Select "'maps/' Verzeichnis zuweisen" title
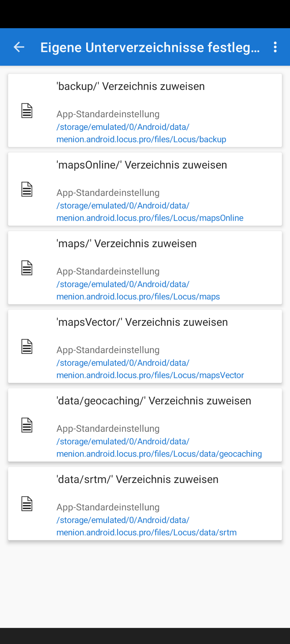 126,244
